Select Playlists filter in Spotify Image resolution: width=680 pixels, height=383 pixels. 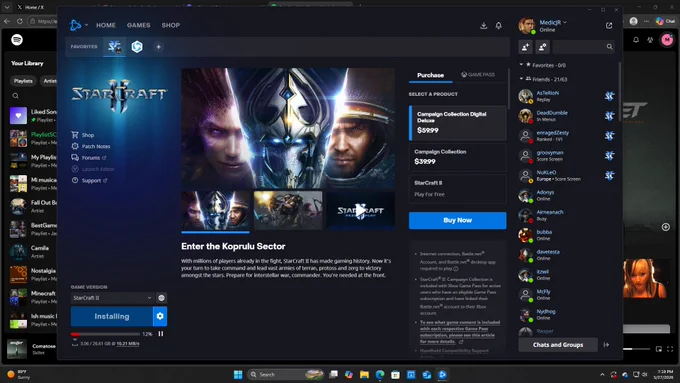tap(23, 81)
